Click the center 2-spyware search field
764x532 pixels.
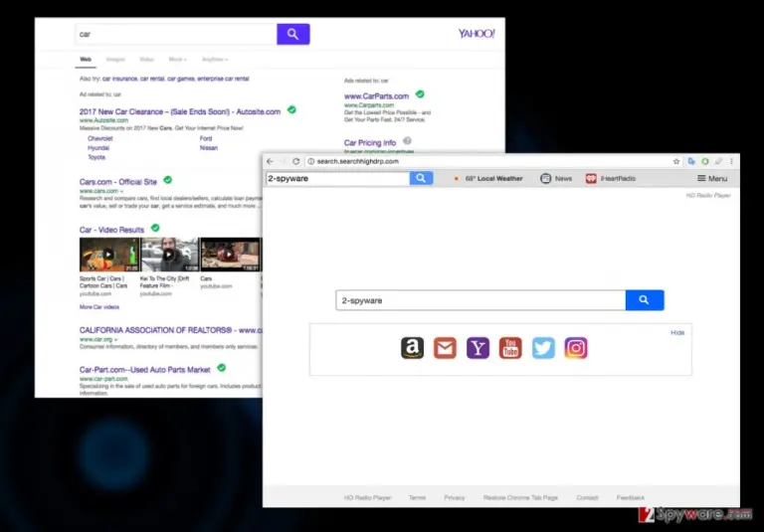[x=480, y=300]
